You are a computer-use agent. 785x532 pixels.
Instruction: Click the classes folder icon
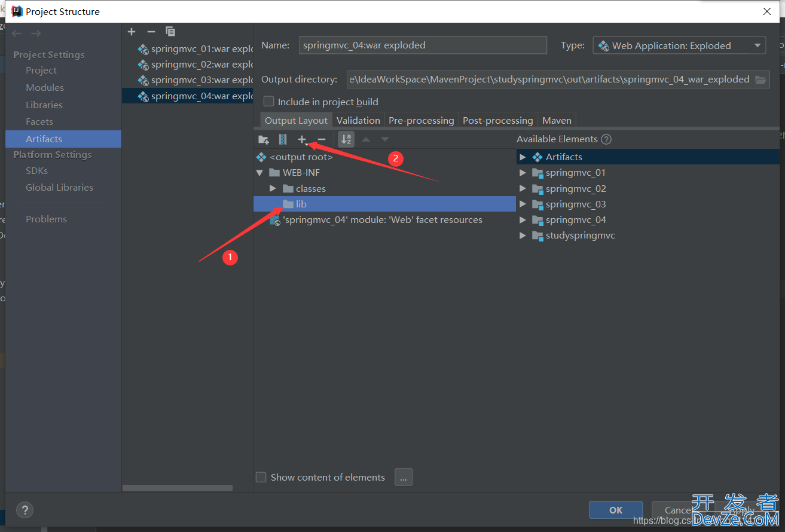point(288,188)
